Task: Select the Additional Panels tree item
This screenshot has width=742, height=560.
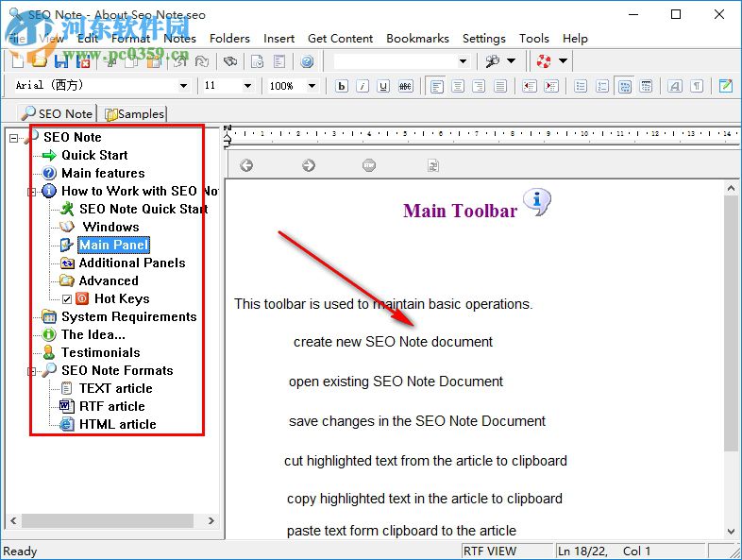Action: (131, 263)
